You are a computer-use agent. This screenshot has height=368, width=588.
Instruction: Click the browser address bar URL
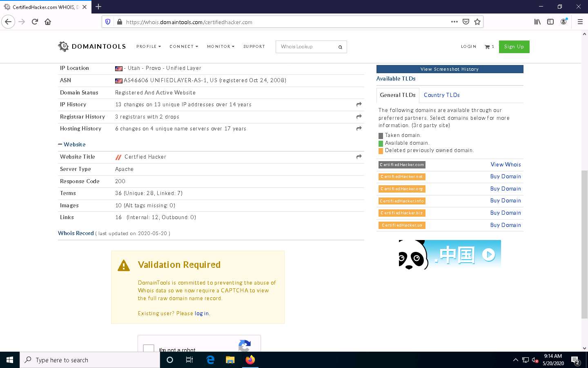pyautogui.click(x=189, y=22)
